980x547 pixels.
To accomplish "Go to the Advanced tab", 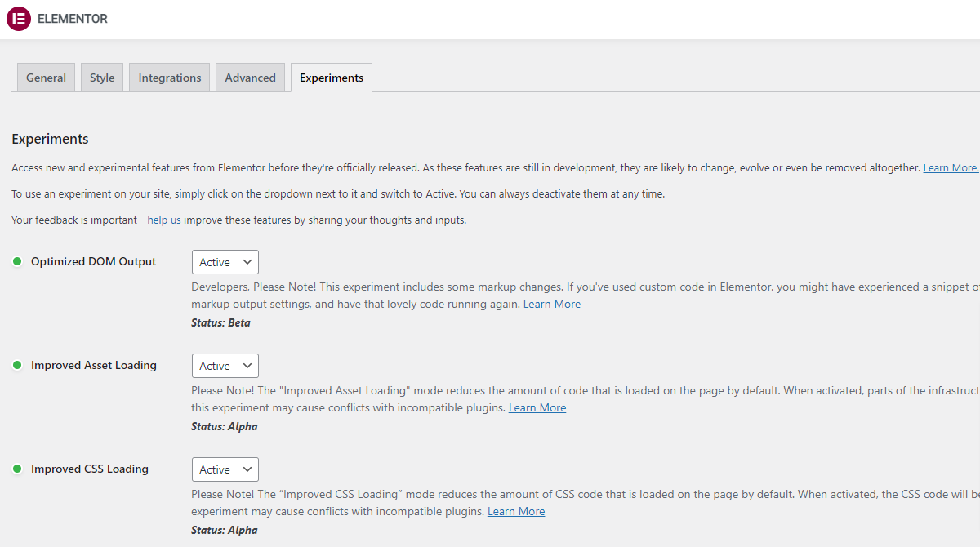I will tap(250, 78).
